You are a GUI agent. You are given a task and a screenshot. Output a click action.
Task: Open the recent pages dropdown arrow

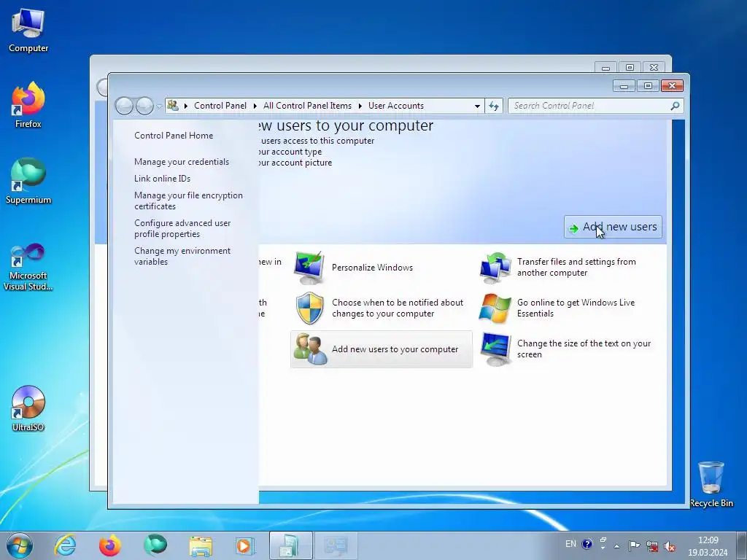click(x=159, y=106)
